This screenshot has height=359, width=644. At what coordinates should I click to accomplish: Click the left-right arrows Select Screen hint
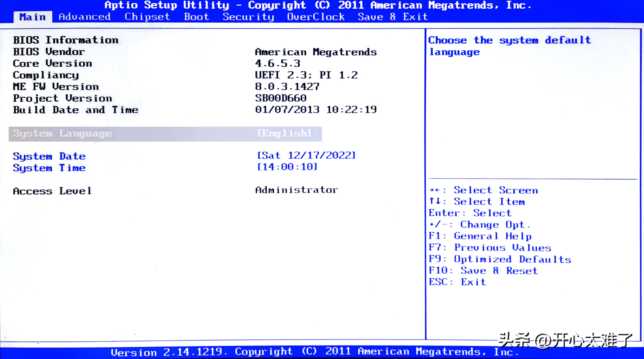click(x=483, y=190)
